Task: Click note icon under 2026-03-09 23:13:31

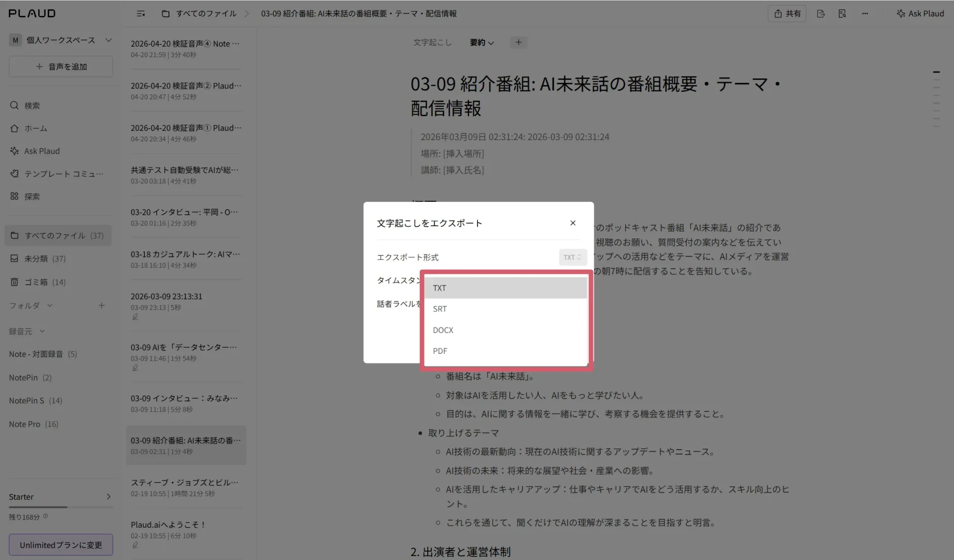Action: [135, 317]
